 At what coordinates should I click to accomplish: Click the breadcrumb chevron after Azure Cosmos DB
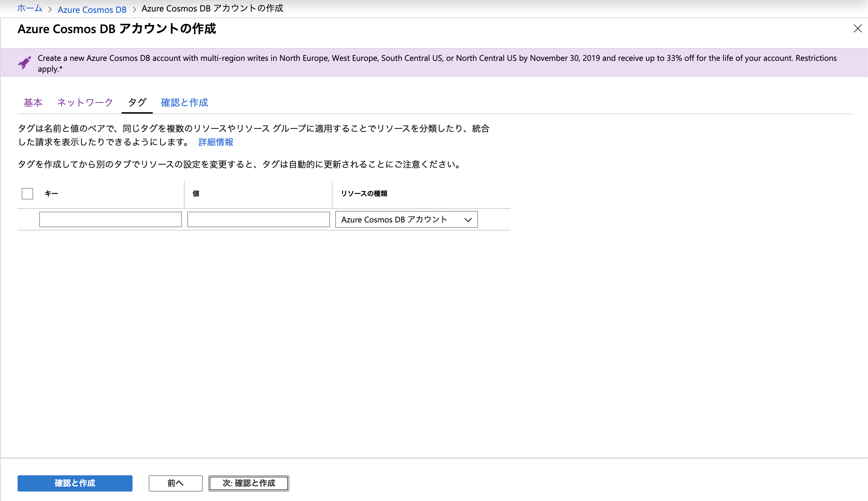tap(134, 9)
